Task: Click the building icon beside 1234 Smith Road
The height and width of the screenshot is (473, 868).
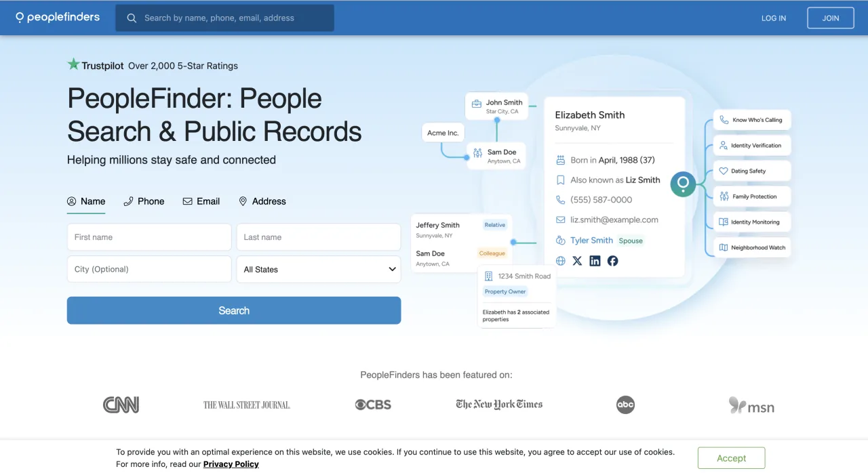Action: (x=489, y=276)
